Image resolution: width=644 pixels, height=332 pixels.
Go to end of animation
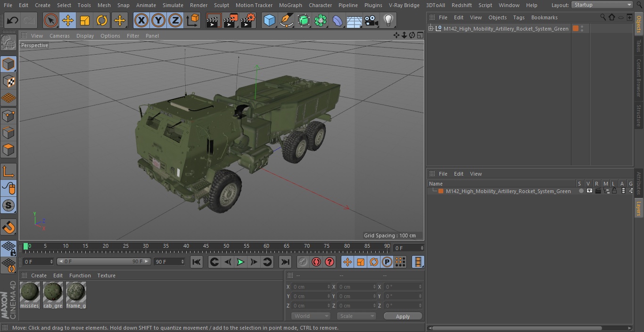pos(285,262)
